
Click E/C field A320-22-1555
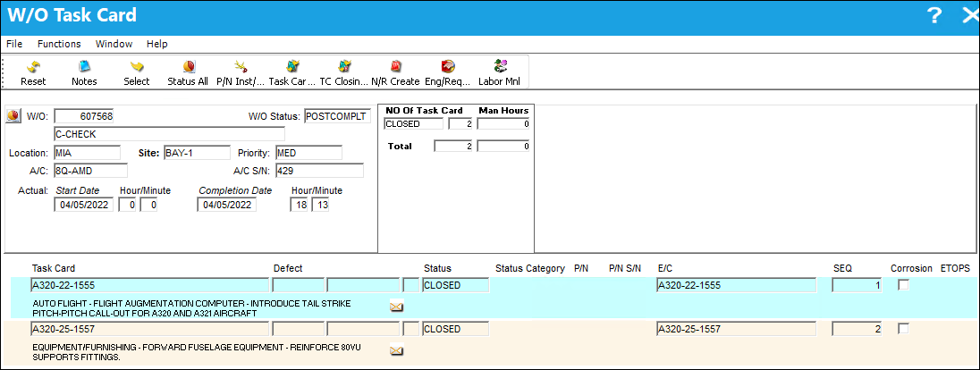pyautogui.click(x=736, y=285)
